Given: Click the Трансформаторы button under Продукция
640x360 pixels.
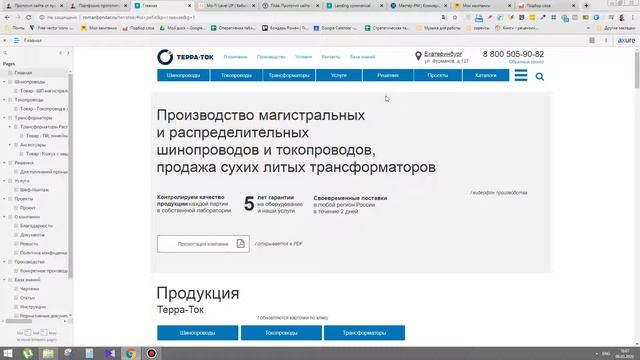Looking at the screenshot, I should tap(364, 333).
